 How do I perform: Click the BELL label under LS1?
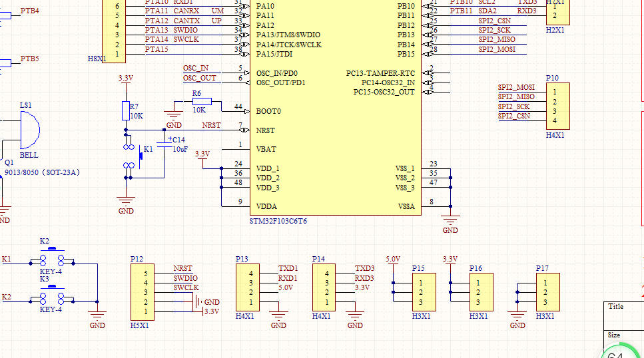(x=29, y=155)
